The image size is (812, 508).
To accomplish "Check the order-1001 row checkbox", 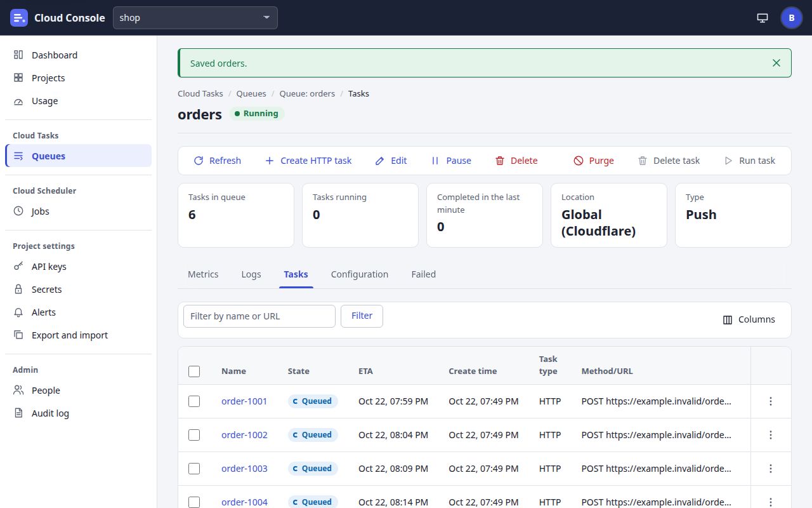I will tap(194, 401).
